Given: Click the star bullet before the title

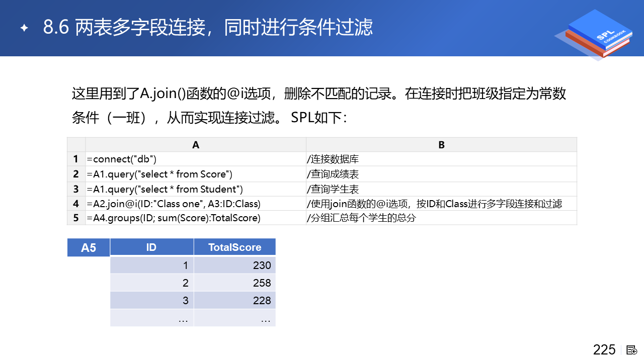Looking at the screenshot, I should [x=24, y=28].
